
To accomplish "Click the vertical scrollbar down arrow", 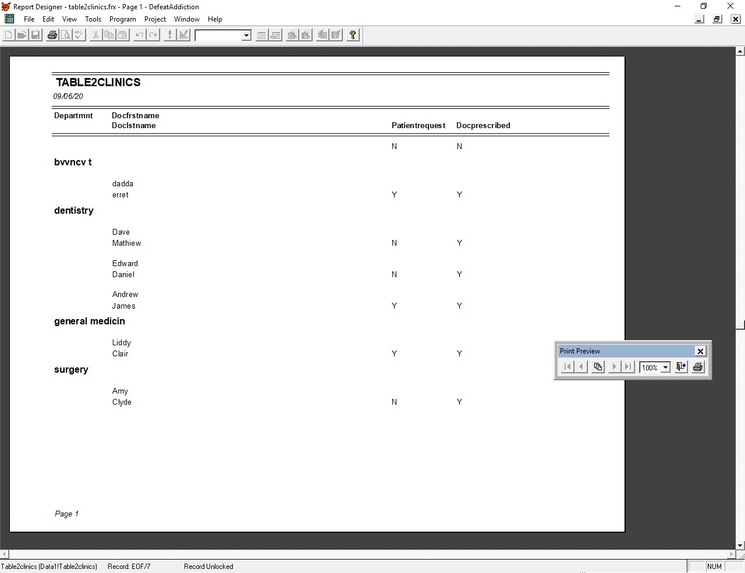I will pos(740,545).
